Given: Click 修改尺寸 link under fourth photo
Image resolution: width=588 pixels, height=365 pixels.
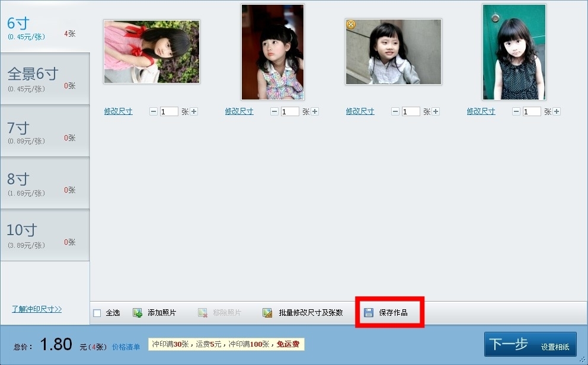Looking at the screenshot, I should click(x=481, y=111).
